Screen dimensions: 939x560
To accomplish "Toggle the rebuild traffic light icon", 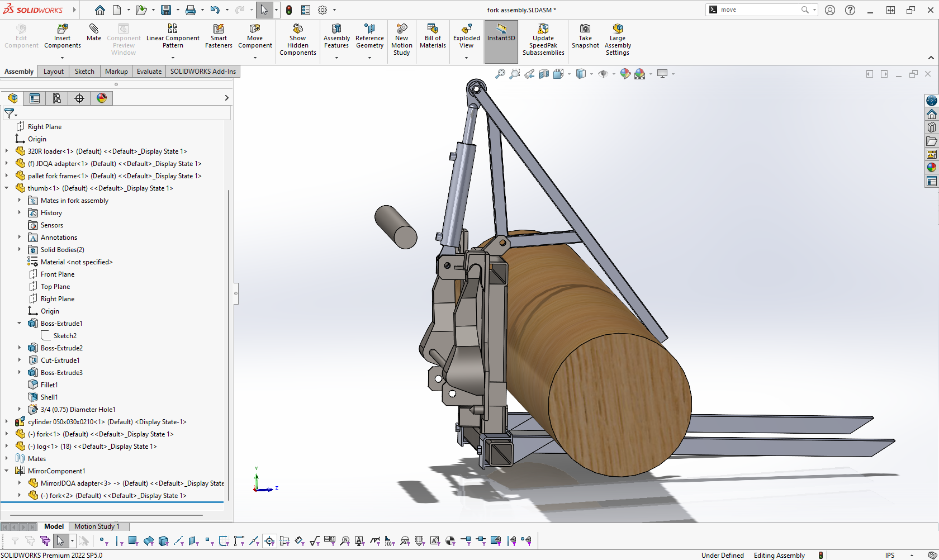I will [x=289, y=10].
